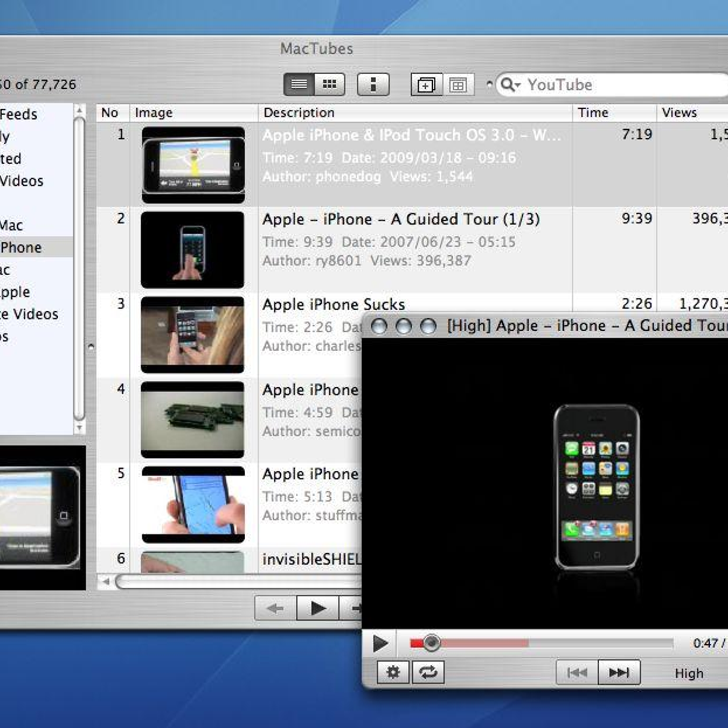Click the 7:19 time cell
The image size is (728, 728).
click(x=637, y=134)
